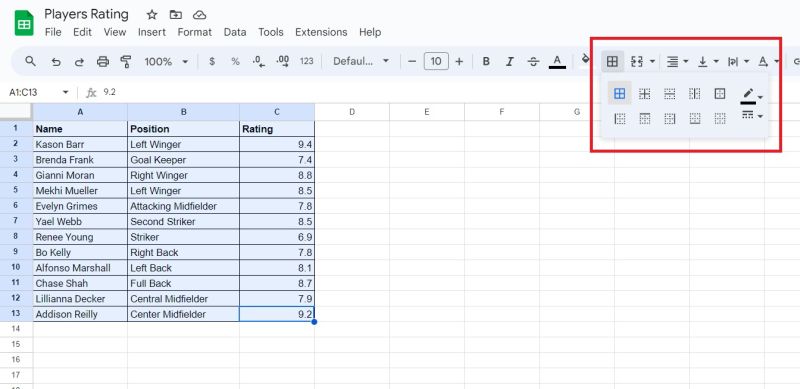800x389 pixels.
Task: Open the Format menu
Action: pos(194,32)
